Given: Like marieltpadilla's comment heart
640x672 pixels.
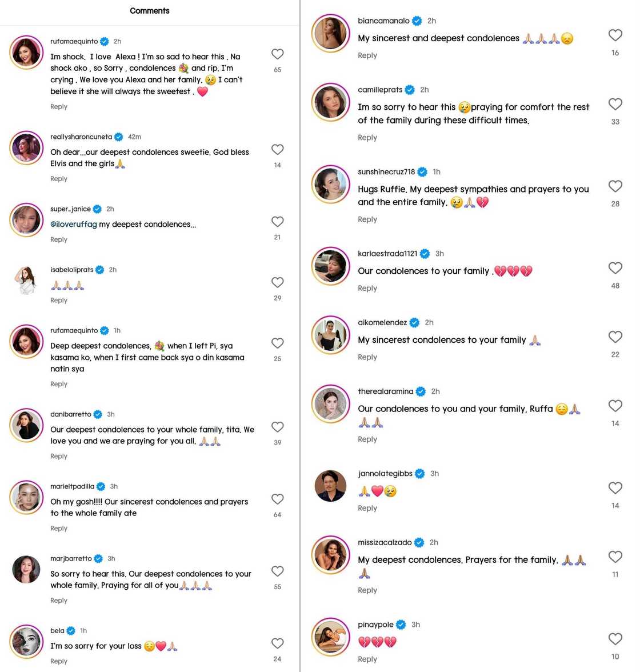Looking at the screenshot, I should [277, 499].
